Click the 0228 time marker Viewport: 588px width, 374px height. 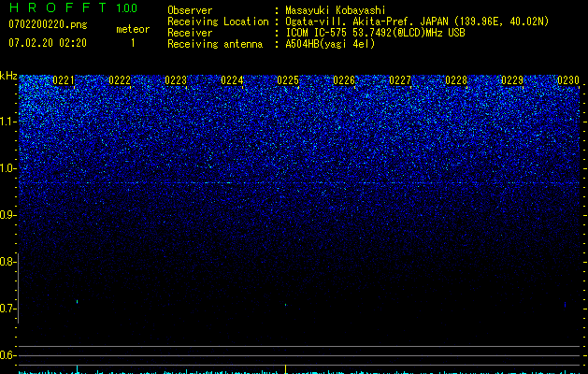(x=456, y=80)
